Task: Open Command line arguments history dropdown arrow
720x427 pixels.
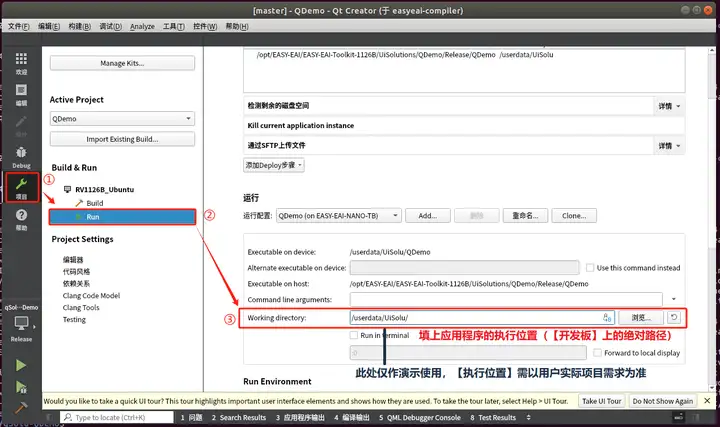Action: point(674,299)
